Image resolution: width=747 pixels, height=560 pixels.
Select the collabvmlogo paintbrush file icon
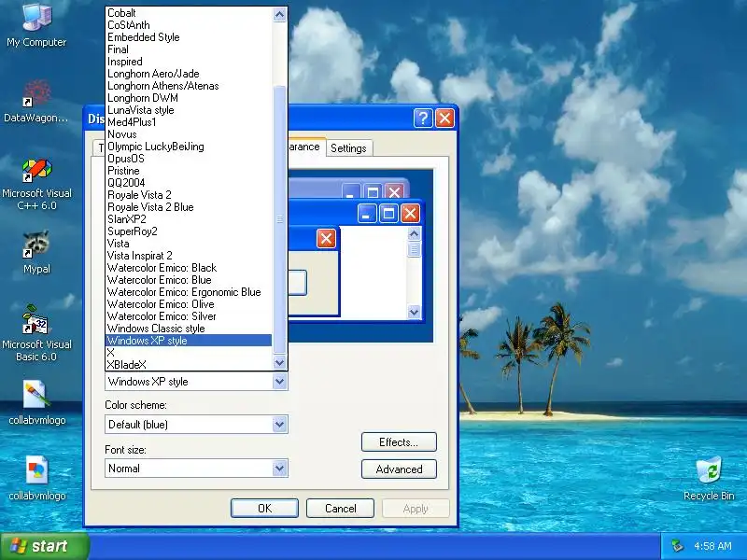(36, 403)
